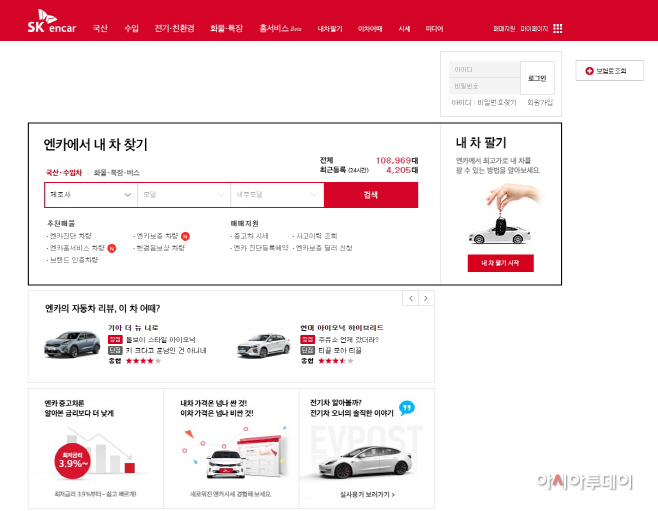
Task: Click the 보험료 조회 button
Action: click(609, 70)
